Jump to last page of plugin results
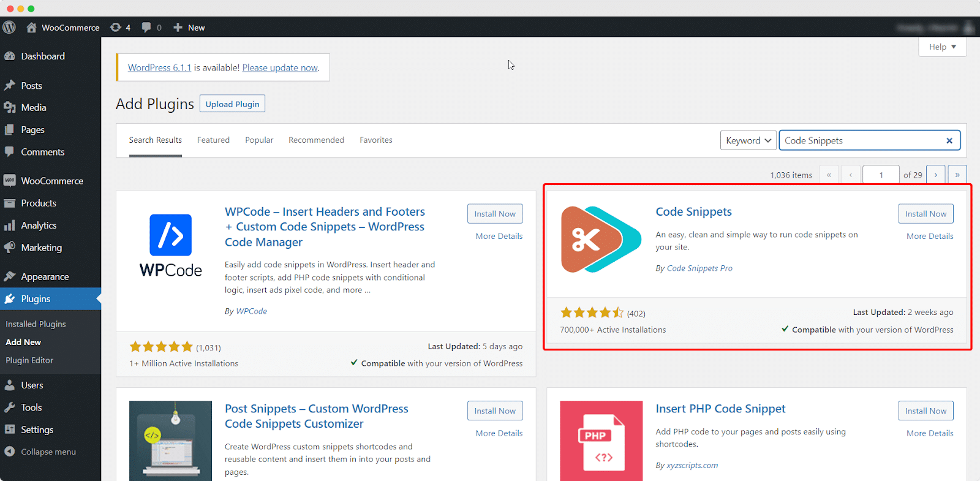The height and width of the screenshot is (481, 980). click(x=957, y=175)
